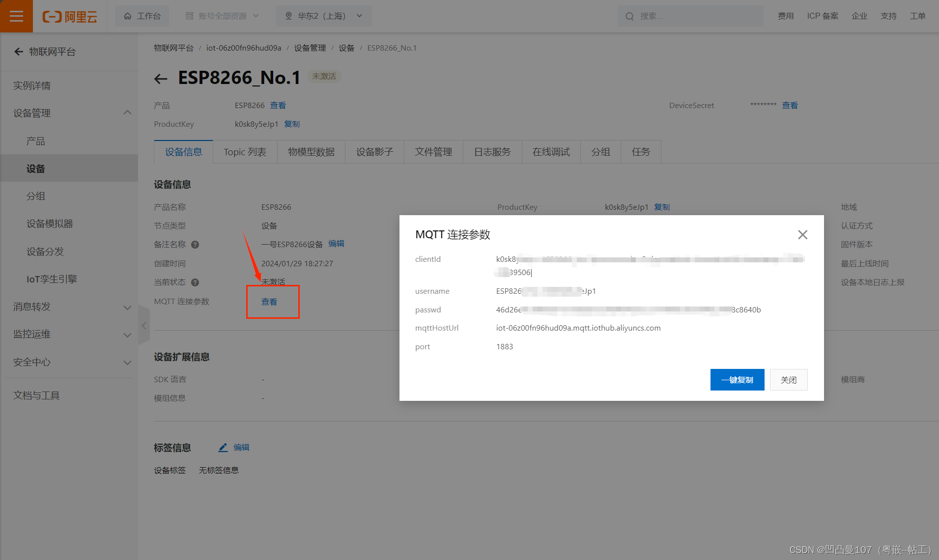This screenshot has width=939, height=560.
Task: Open the help tooltip next to 备注名称
Action: tap(195, 244)
